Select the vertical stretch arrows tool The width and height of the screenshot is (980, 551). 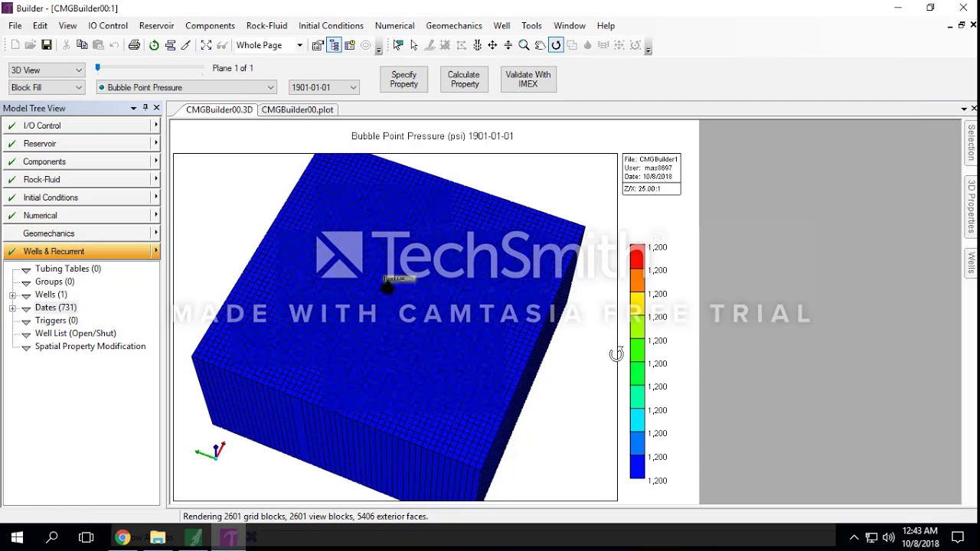coord(508,45)
